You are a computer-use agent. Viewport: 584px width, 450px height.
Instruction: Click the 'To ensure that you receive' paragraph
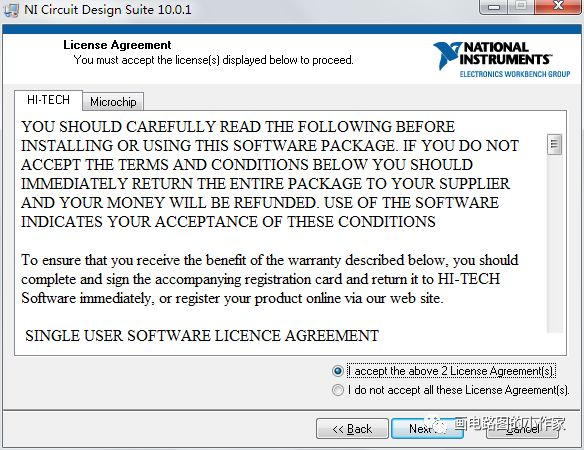point(270,279)
